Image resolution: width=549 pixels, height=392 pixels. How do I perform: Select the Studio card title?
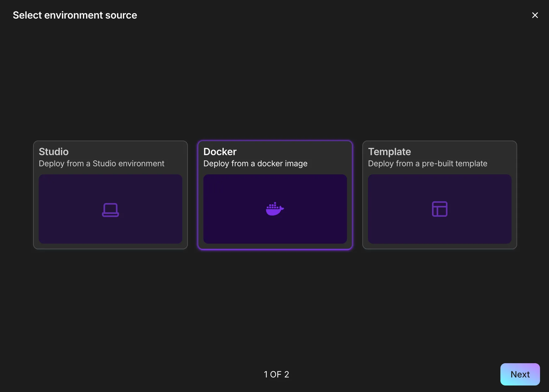[x=54, y=152]
